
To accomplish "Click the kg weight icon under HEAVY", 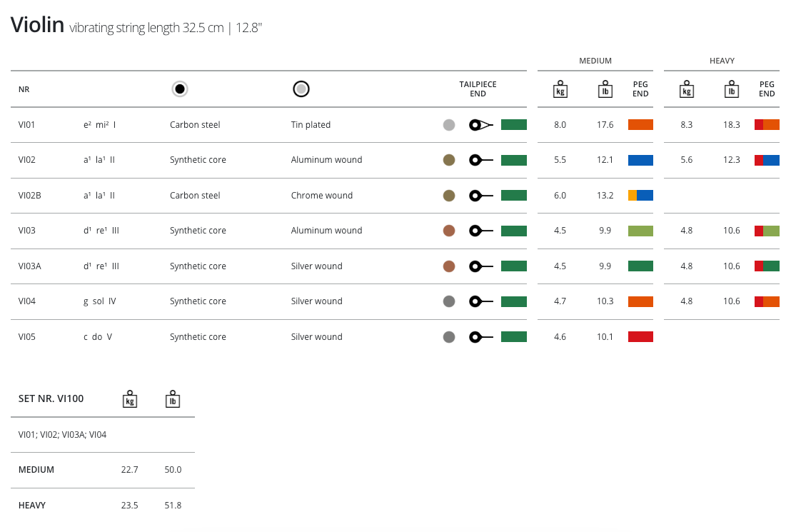I will coord(687,89).
